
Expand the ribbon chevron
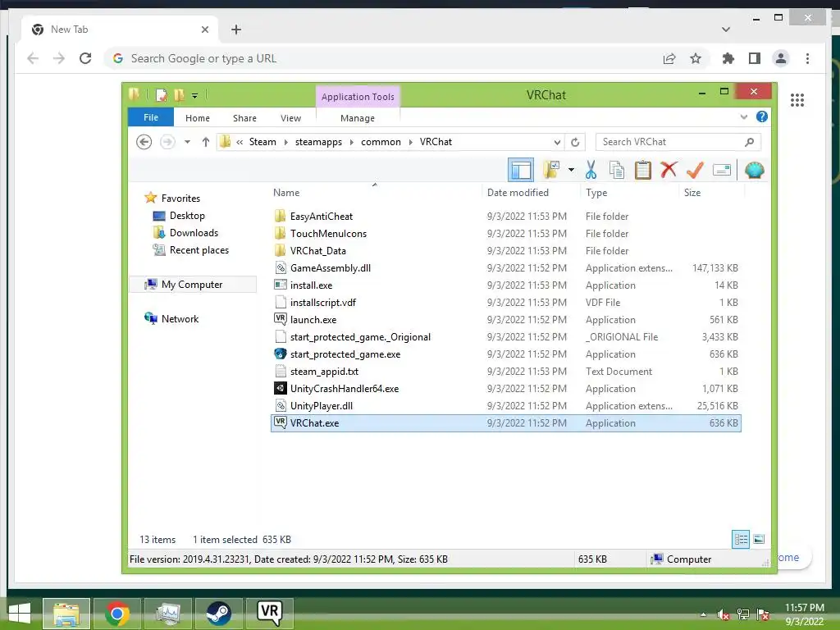[743, 116]
